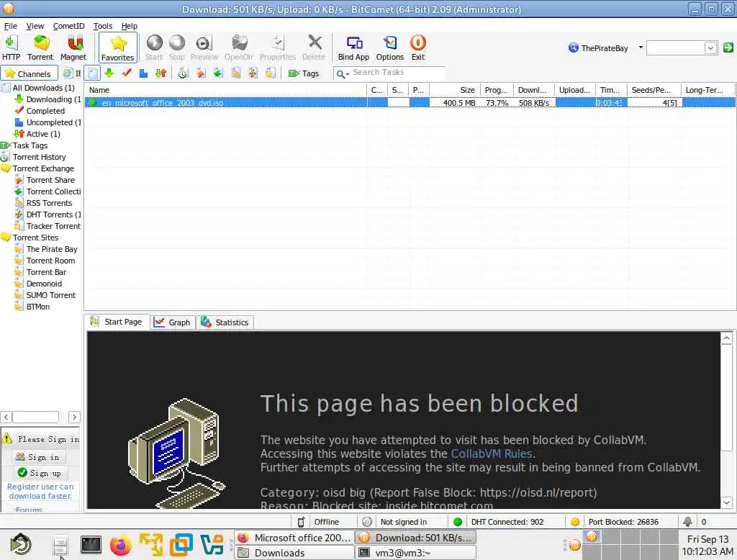Click the start page scrollbar down arrow
Screen dimensions: 737x560
727,502
